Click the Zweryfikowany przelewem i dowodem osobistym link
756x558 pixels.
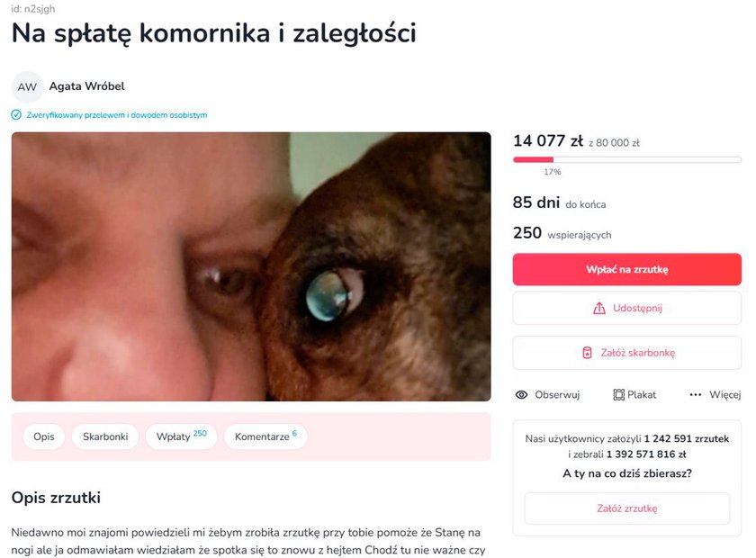[x=117, y=115]
